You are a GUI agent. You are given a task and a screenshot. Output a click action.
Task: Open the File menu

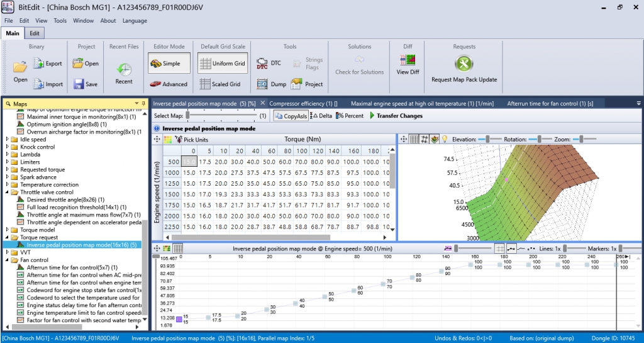[8, 21]
